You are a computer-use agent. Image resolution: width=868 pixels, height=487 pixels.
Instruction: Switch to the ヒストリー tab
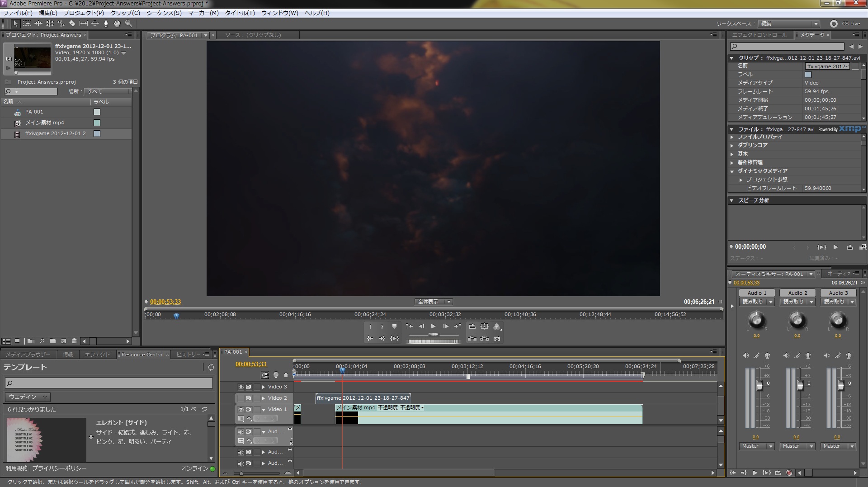point(188,355)
